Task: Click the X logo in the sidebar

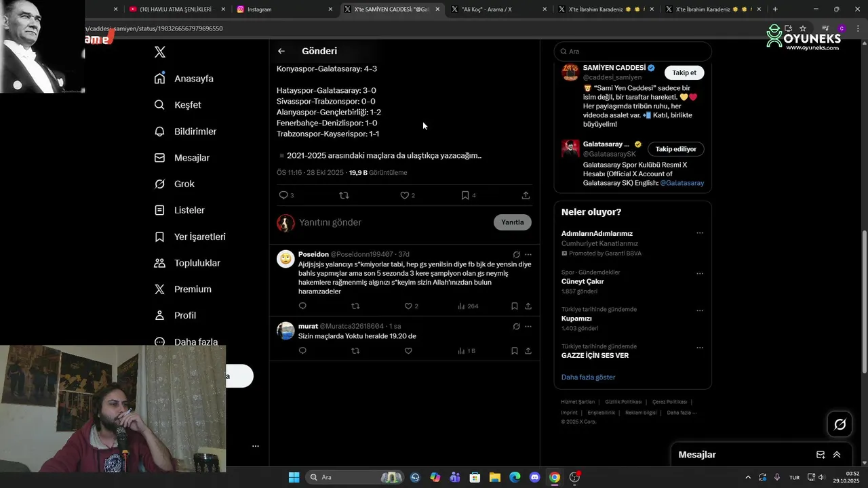Action: click(160, 52)
